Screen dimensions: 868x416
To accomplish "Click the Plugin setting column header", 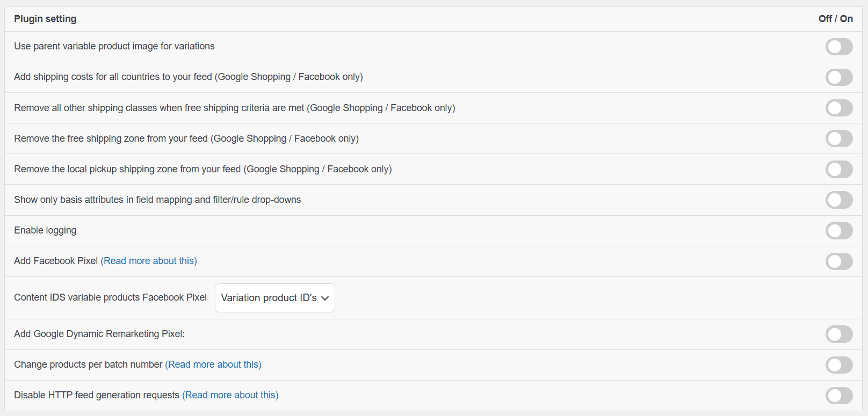I will point(45,19).
